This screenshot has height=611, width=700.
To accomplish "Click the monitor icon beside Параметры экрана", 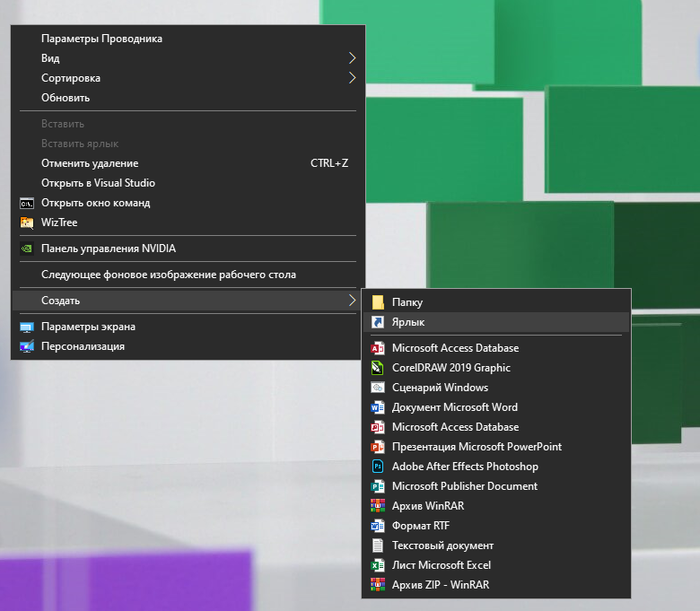I will tap(27, 327).
